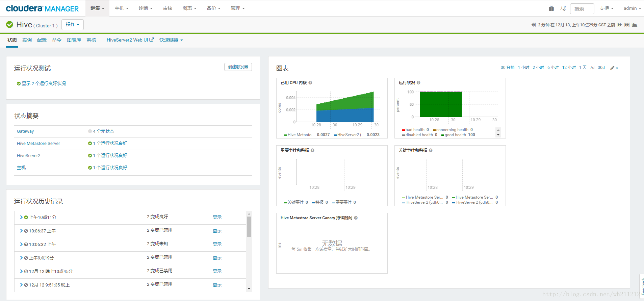
Task: Open the 诊断 menu
Action: (146, 8)
